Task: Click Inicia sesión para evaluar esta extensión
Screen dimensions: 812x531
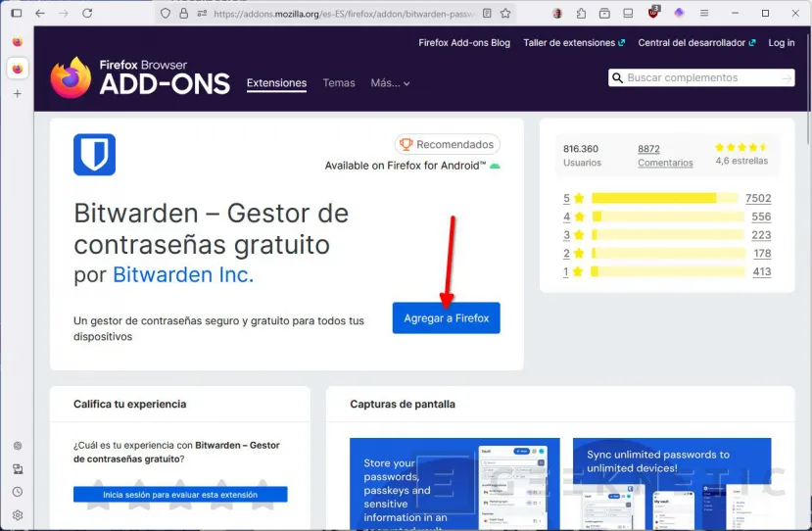Action: pos(180,494)
